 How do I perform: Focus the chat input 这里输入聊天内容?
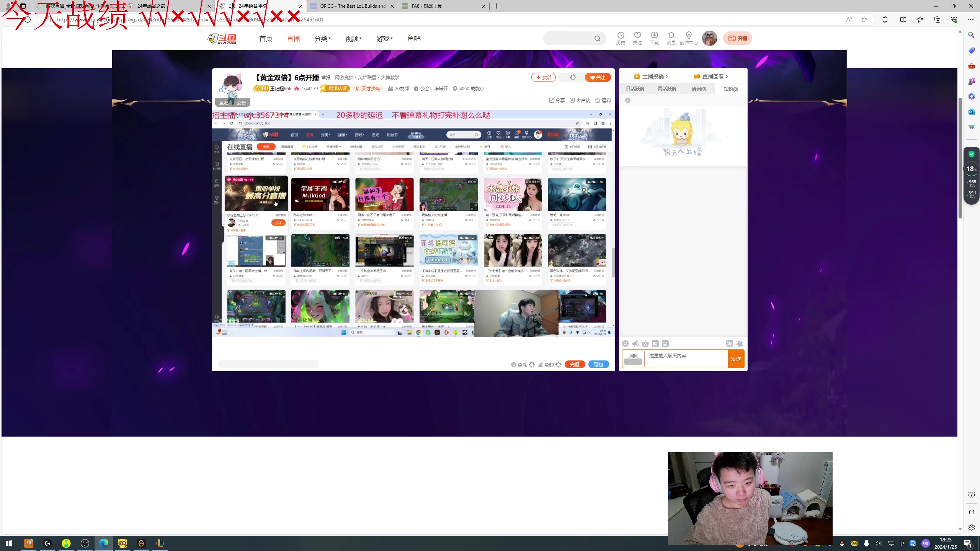pyautogui.click(x=686, y=359)
